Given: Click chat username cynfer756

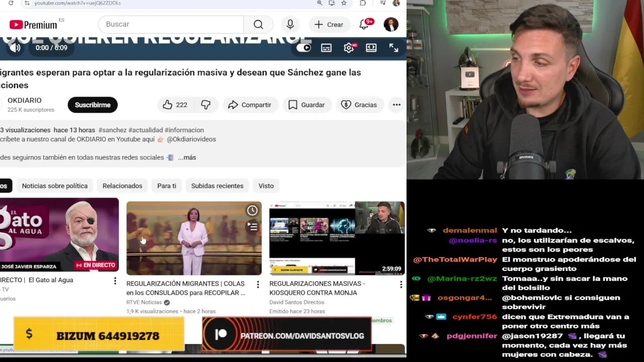Looking at the screenshot, I should click(x=474, y=317).
